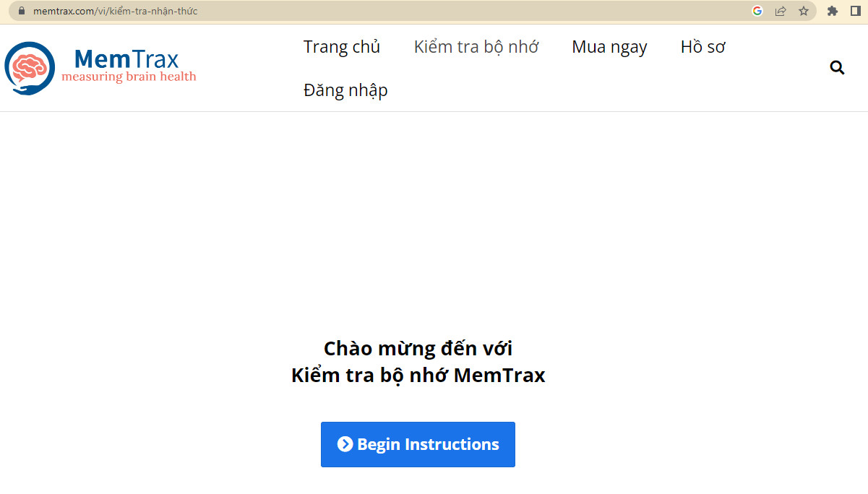
Task: Click the padlock site info icon
Action: click(21, 11)
